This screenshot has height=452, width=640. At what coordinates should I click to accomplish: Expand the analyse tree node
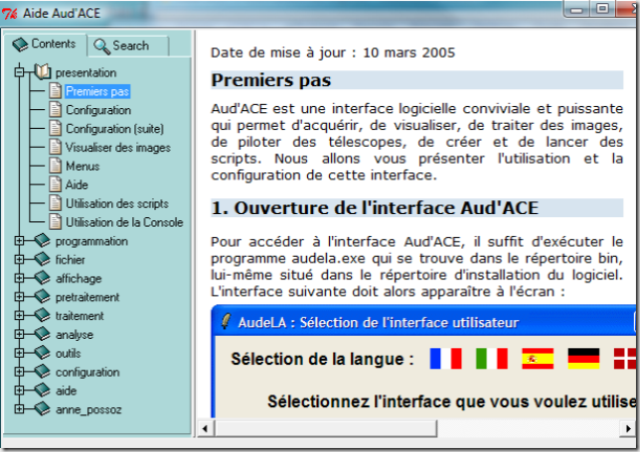[19, 334]
